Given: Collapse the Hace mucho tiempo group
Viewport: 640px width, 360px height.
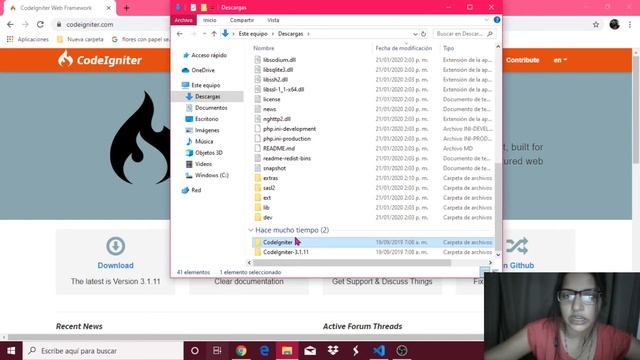Looking at the screenshot, I should point(251,230).
